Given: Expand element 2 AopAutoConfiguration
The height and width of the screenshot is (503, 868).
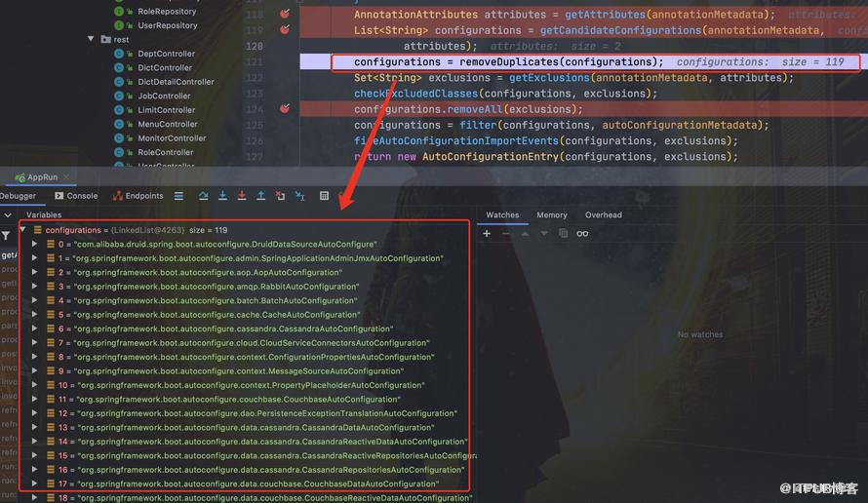Looking at the screenshot, I should click(x=34, y=272).
